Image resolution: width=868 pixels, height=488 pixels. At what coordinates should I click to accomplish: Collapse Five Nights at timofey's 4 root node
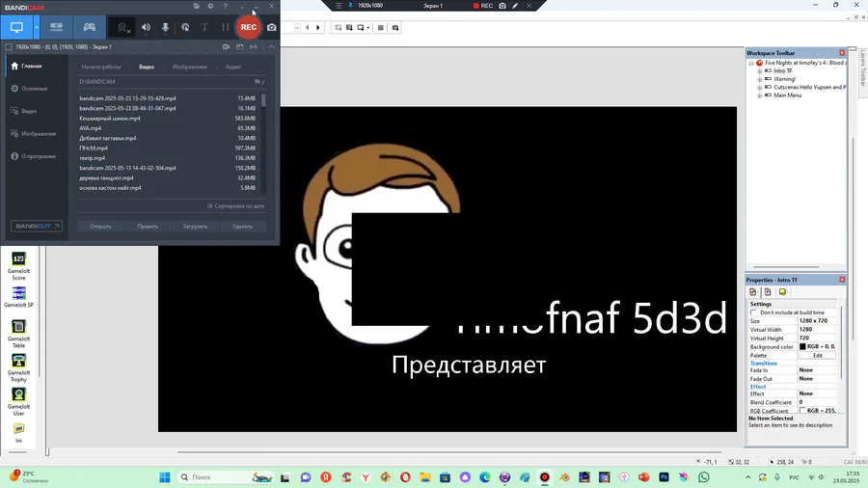tap(751, 63)
